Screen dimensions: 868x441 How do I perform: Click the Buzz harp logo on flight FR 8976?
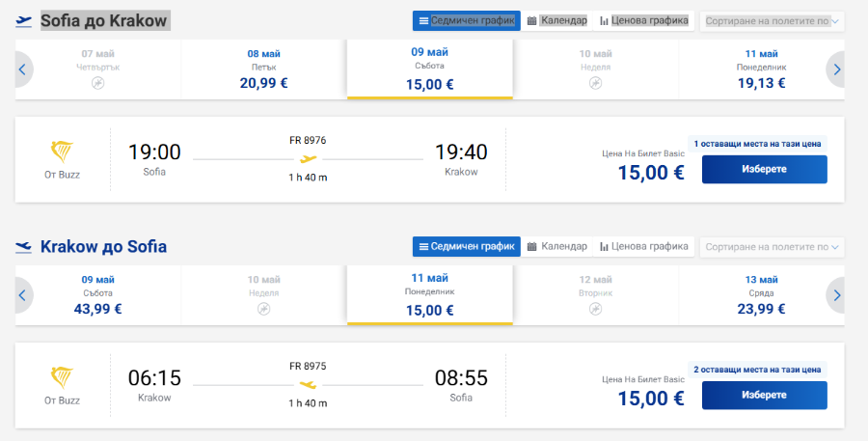tap(62, 152)
